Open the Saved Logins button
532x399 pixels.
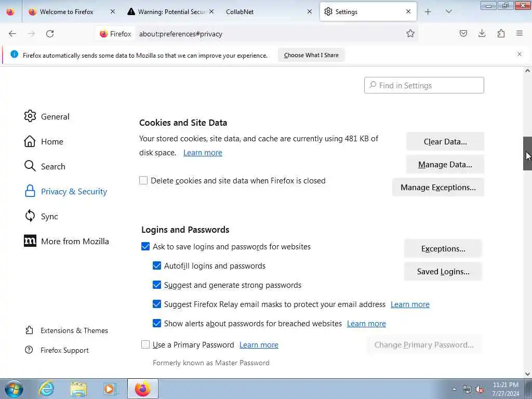[443, 271]
